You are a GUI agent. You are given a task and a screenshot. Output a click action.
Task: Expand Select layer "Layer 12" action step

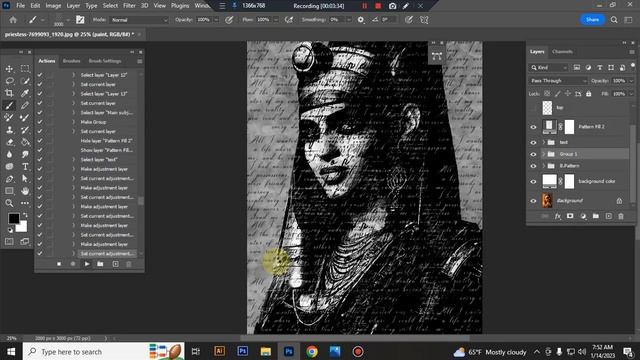(74, 75)
